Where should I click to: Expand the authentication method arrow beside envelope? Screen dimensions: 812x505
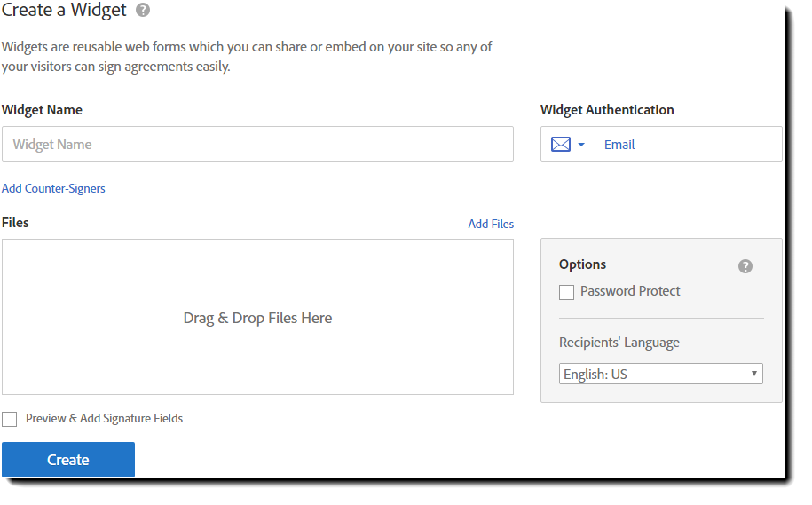(x=581, y=145)
